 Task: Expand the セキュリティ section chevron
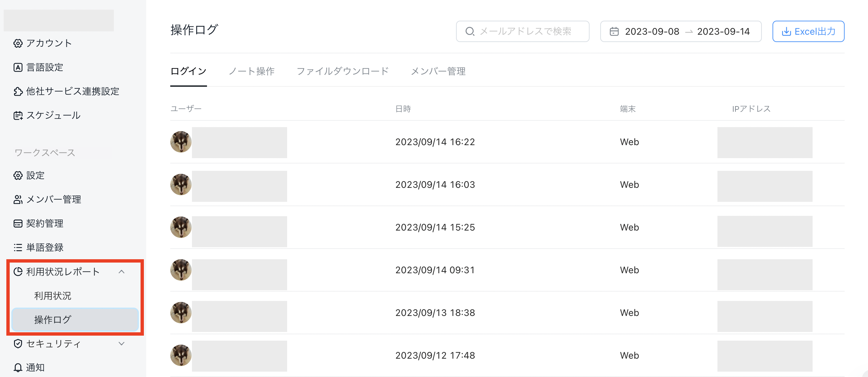122,344
